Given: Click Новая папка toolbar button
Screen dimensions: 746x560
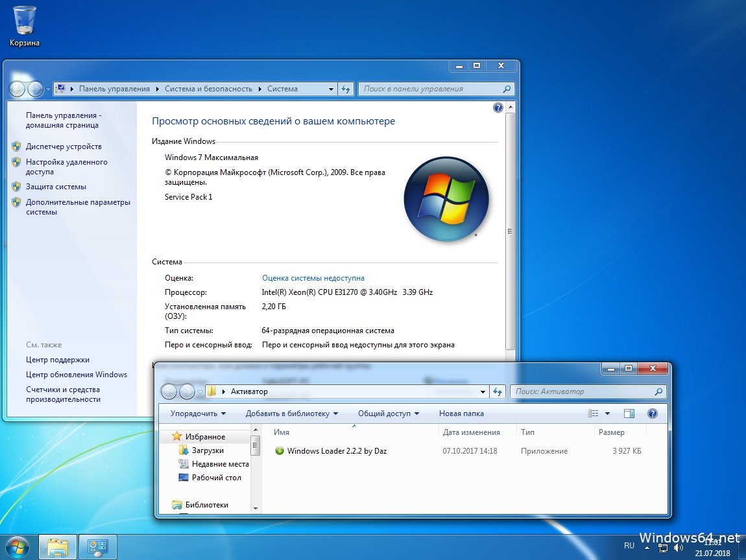Looking at the screenshot, I should coord(461,414).
